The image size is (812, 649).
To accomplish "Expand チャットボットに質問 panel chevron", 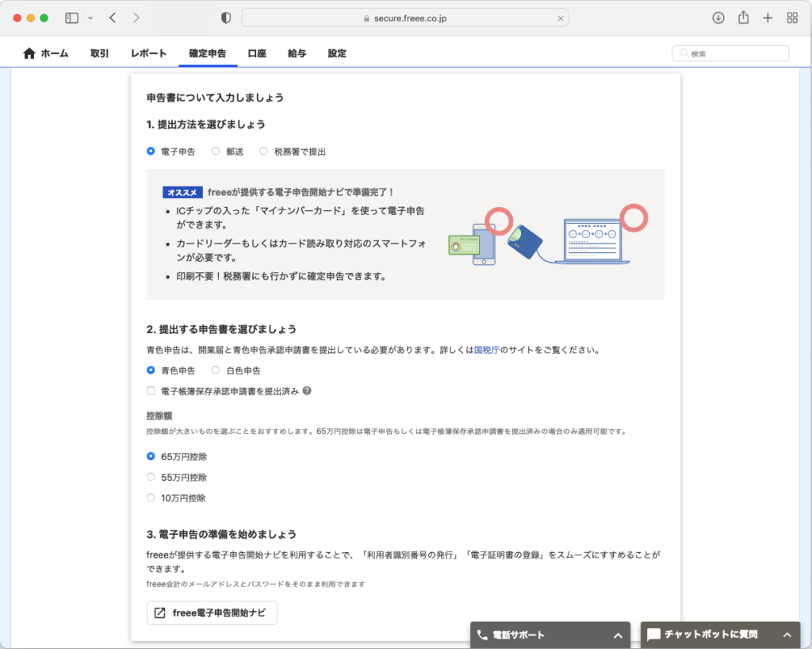I will coord(787,635).
